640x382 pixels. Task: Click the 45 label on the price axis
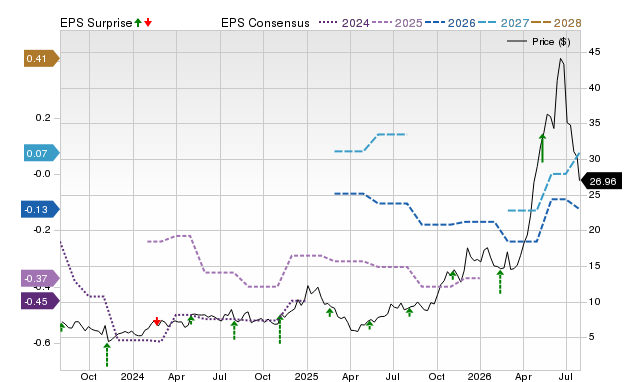594,52
